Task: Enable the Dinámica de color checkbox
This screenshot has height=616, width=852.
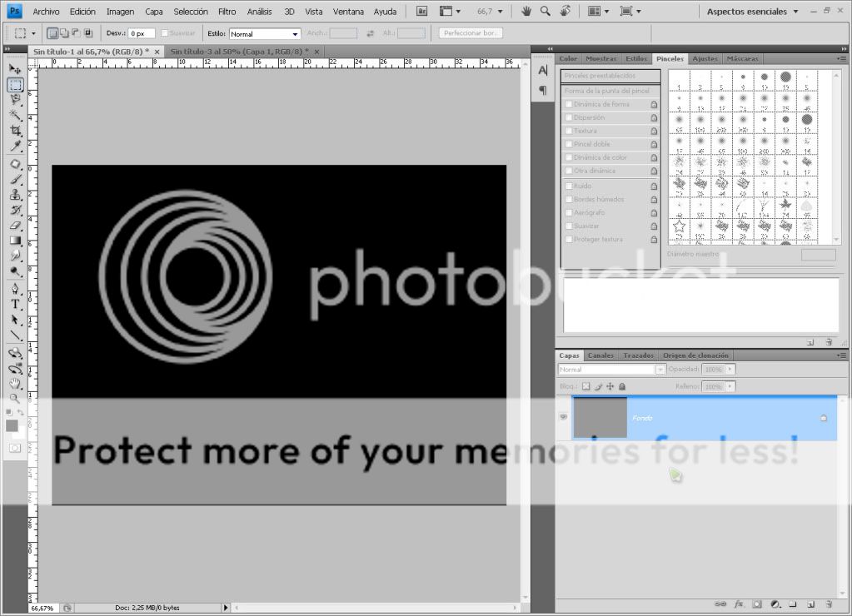Action: click(x=569, y=157)
